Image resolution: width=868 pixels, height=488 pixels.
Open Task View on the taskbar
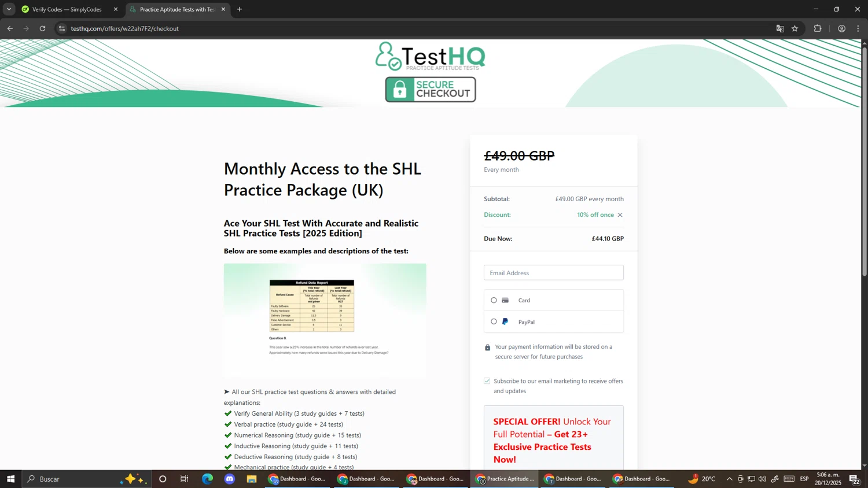pos(185,479)
